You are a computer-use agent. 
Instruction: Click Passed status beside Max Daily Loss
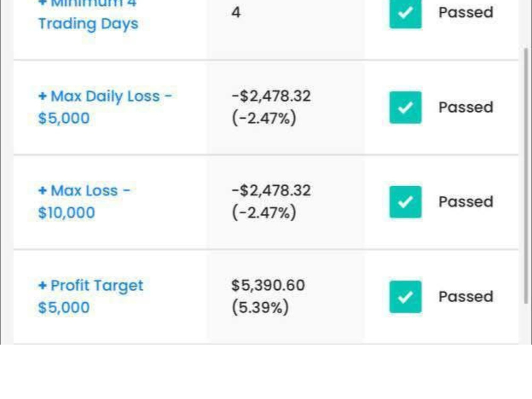pyautogui.click(x=466, y=107)
